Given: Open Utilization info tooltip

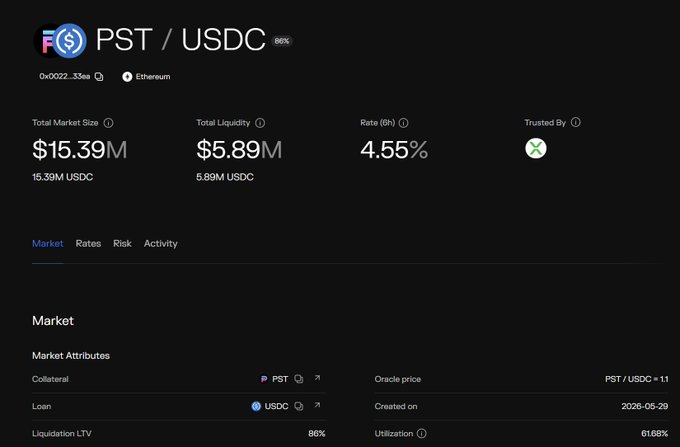Looking at the screenshot, I should [x=422, y=434].
